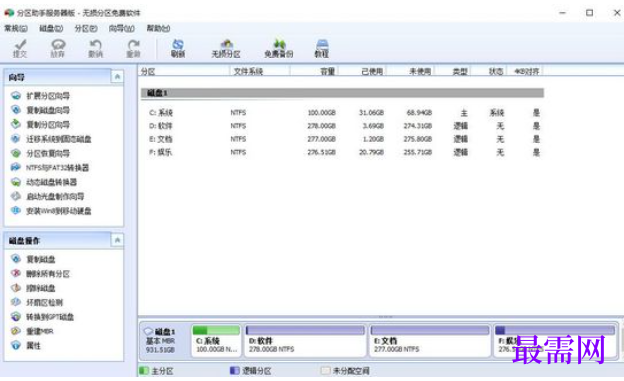Select 重建MBR operation
The width and height of the screenshot is (624, 381).
(32, 331)
